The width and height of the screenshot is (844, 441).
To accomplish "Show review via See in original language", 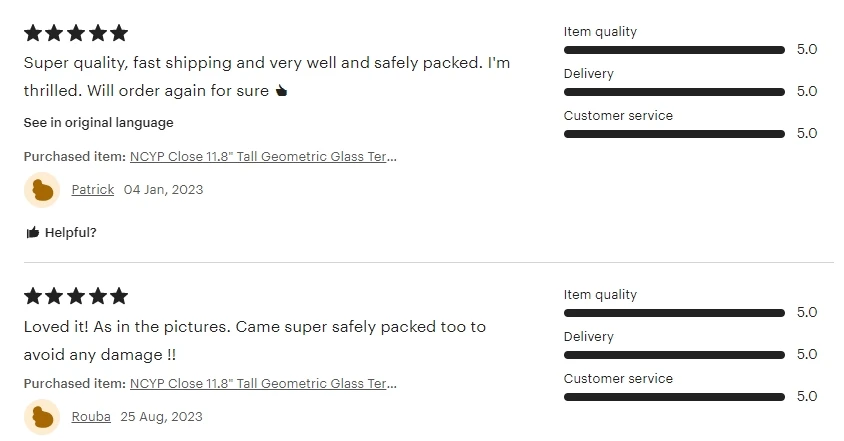I will click(x=98, y=123).
